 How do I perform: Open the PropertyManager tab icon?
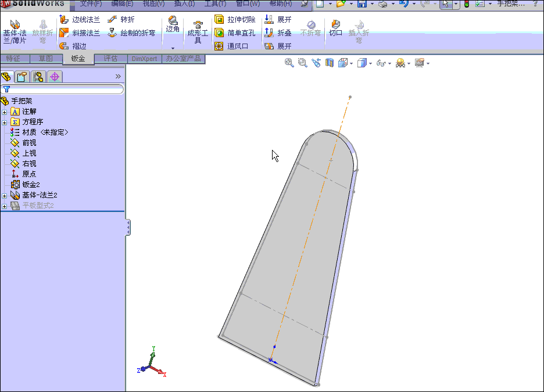coord(22,77)
